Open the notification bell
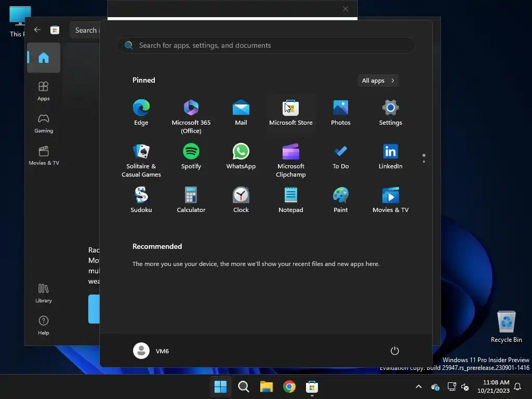The width and height of the screenshot is (532, 399). point(518,387)
